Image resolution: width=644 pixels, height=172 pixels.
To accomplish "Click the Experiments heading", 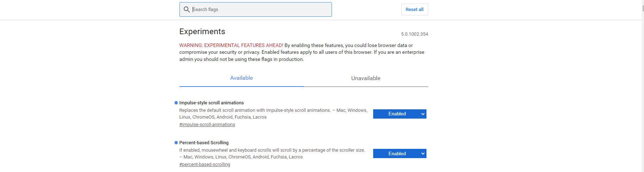I will click(x=202, y=32).
